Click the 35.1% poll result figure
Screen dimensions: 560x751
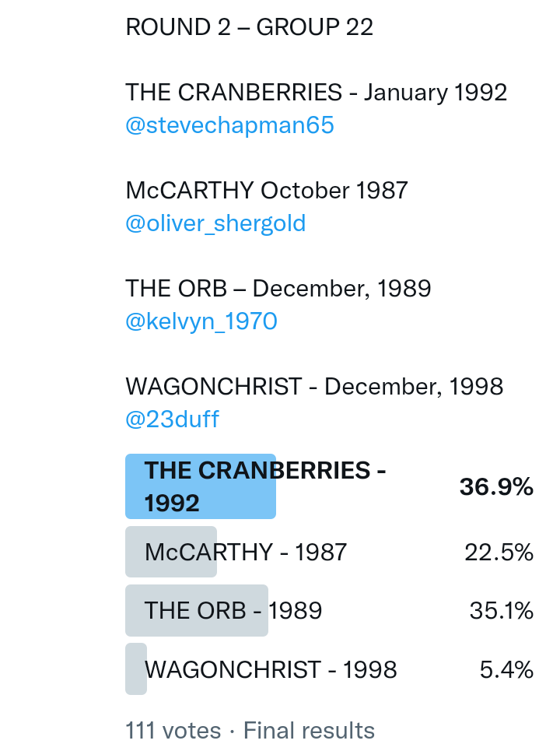501,611
